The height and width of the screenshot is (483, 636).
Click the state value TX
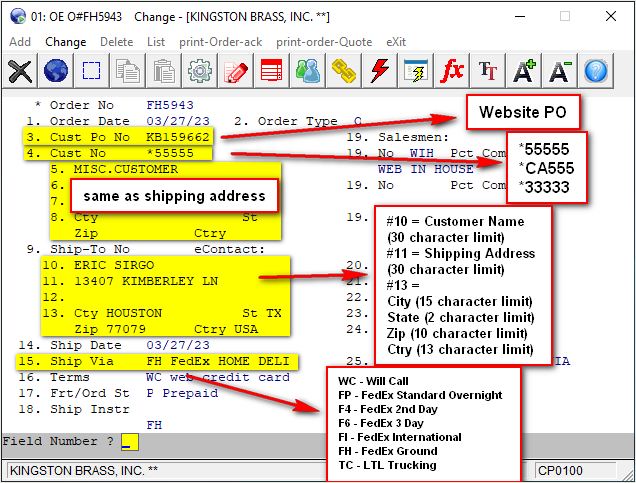tap(274, 313)
